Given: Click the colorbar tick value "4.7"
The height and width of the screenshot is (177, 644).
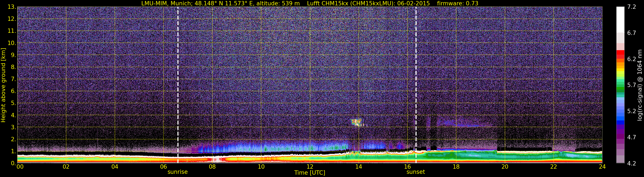Looking at the screenshot, I should [x=632, y=137].
